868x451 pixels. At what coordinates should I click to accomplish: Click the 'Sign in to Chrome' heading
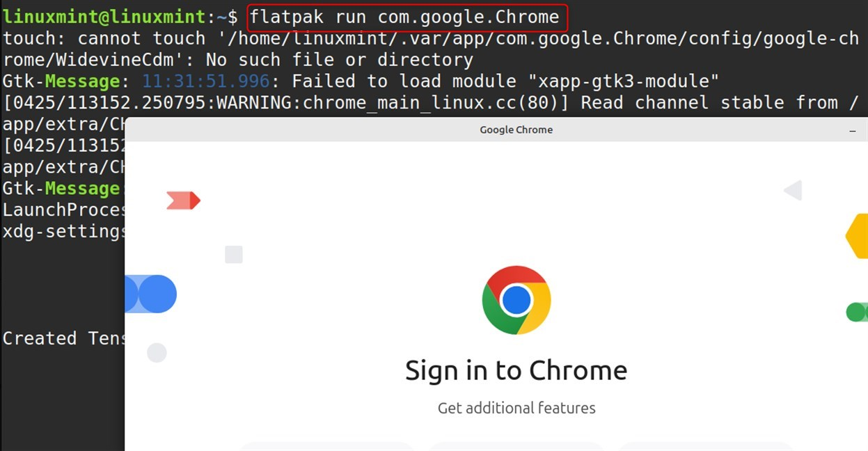[x=516, y=370]
